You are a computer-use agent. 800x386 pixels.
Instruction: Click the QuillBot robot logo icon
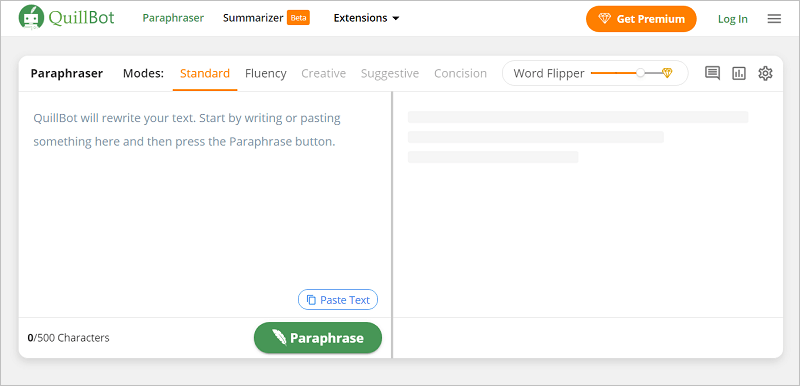(x=31, y=18)
